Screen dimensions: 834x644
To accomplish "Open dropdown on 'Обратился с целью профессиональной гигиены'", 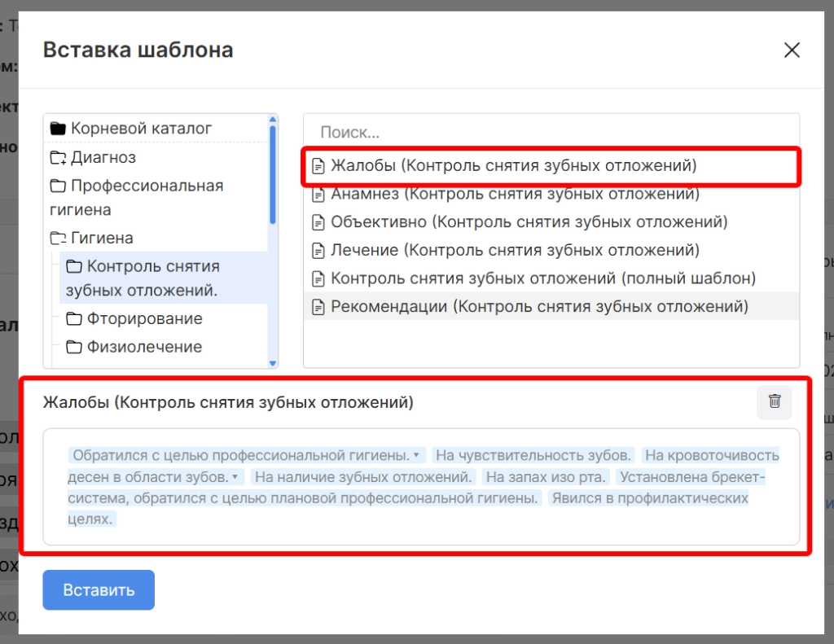I will (x=417, y=455).
